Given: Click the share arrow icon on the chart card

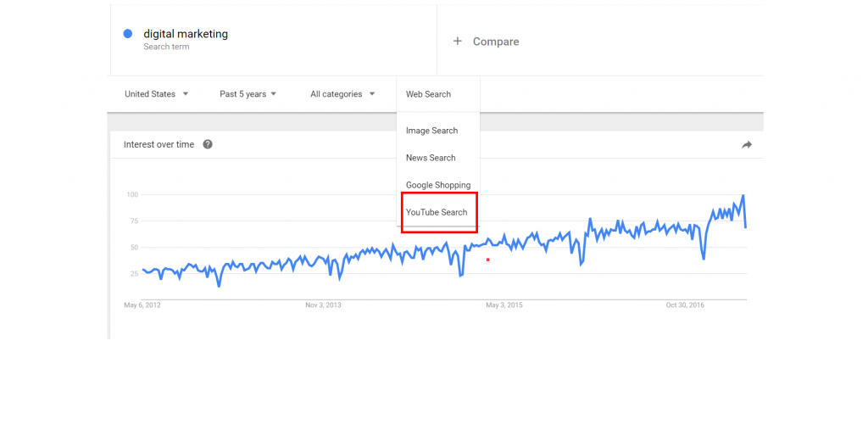Looking at the screenshot, I should point(747,145).
